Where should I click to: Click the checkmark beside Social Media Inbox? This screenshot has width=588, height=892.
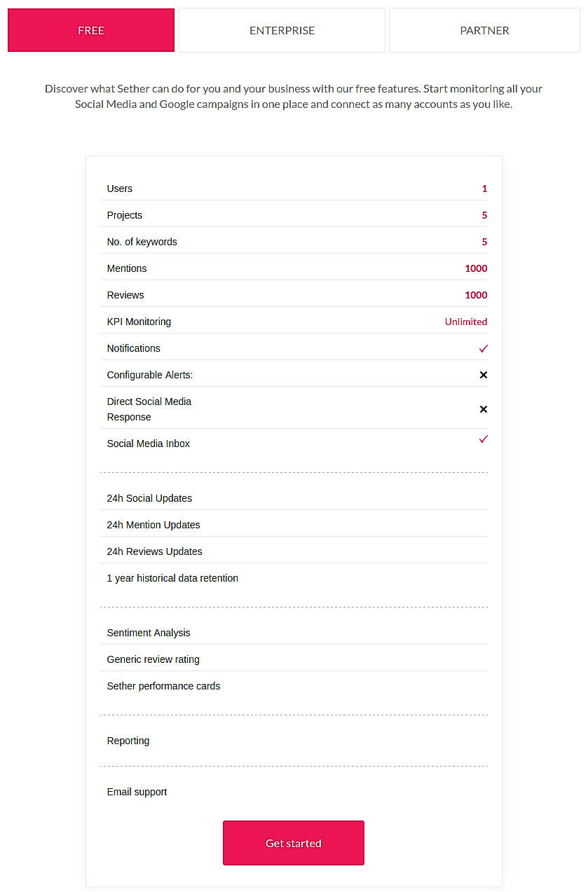(484, 439)
